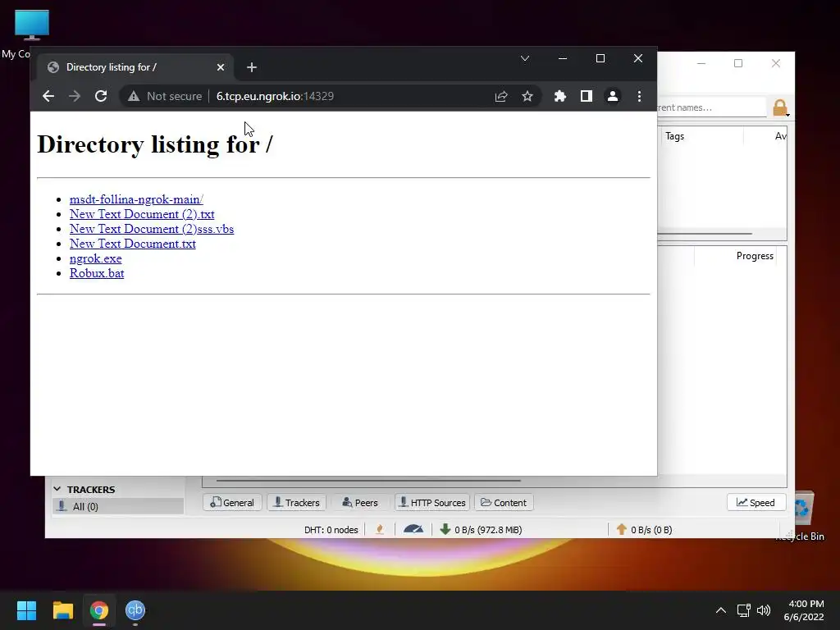Toggle alternative speed limits speedometer icon

[413, 529]
